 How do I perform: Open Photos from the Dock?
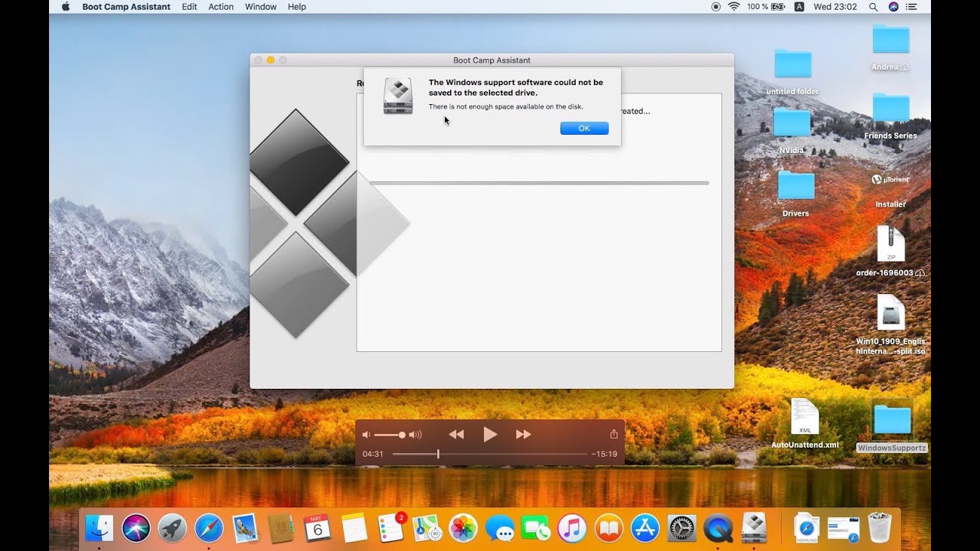463,528
